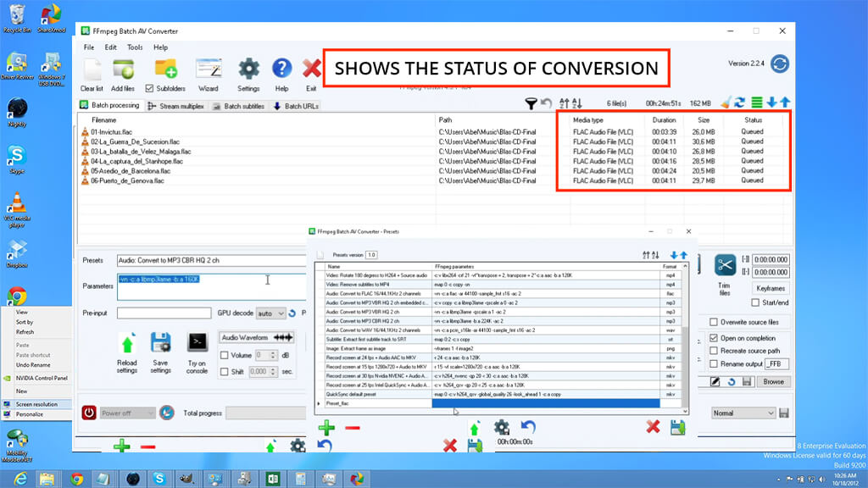Viewport: 868px width, 488px height.
Task: Click the Keyframes button
Action: (x=771, y=288)
